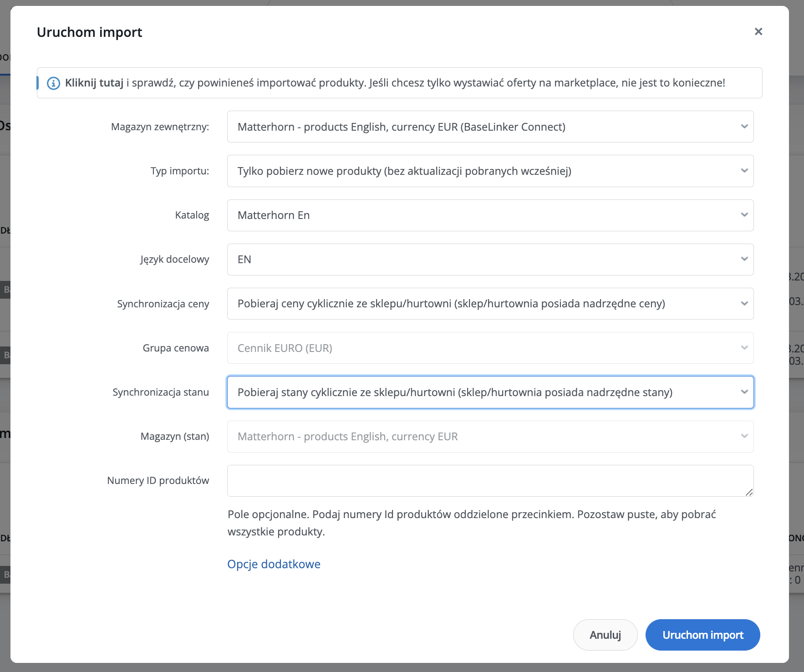This screenshot has width=804, height=672.
Task: Open the Katalog dropdown showing Matterhorn En
Action: click(x=490, y=215)
